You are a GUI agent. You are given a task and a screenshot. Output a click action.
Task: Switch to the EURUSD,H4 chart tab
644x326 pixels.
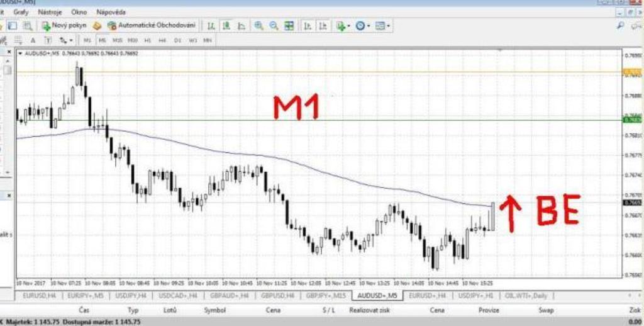point(40,296)
